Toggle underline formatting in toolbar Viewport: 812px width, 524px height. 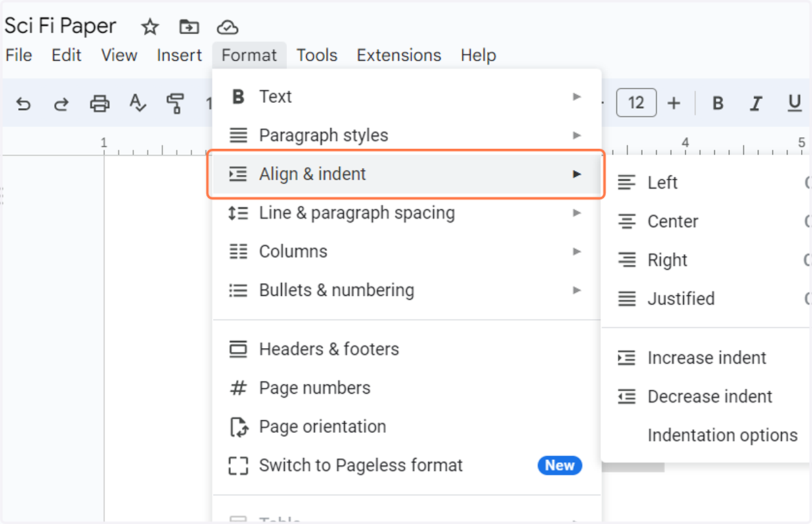tap(794, 103)
